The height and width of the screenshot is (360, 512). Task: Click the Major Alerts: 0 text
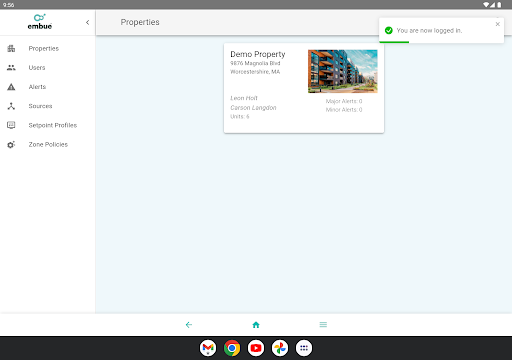344,101
